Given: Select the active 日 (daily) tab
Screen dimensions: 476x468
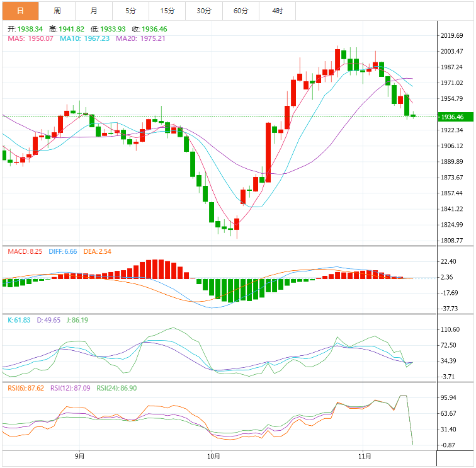Looking at the screenshot, I should coord(20,11).
